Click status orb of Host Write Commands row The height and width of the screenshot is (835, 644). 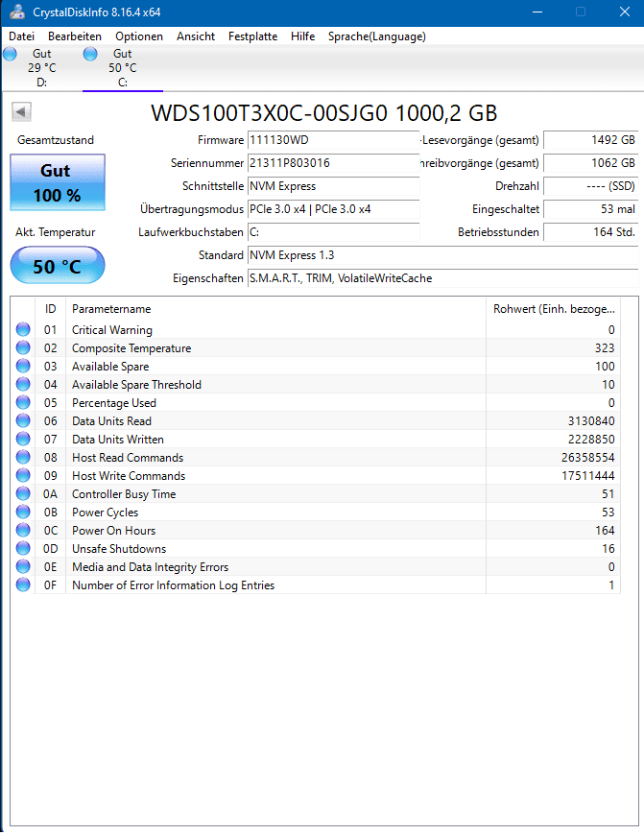pos(23,475)
